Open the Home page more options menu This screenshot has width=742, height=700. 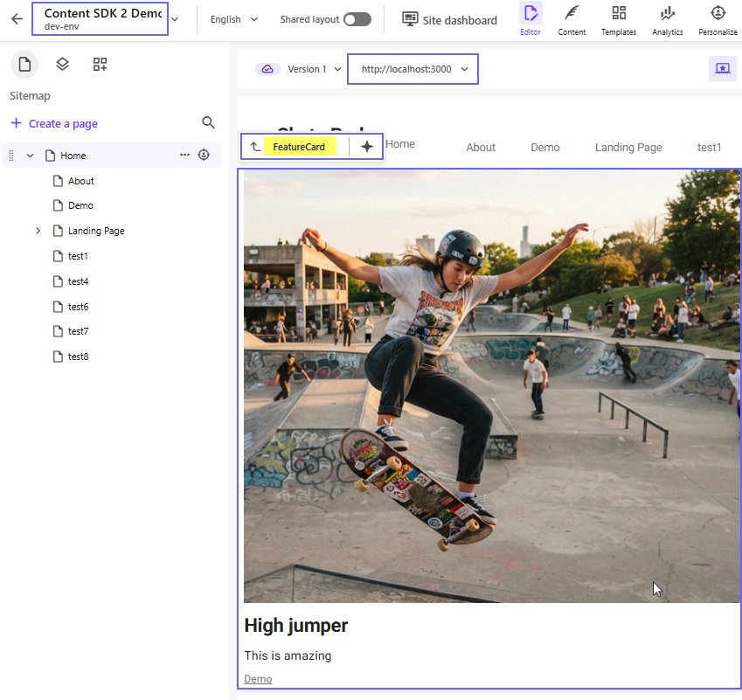coord(184,155)
